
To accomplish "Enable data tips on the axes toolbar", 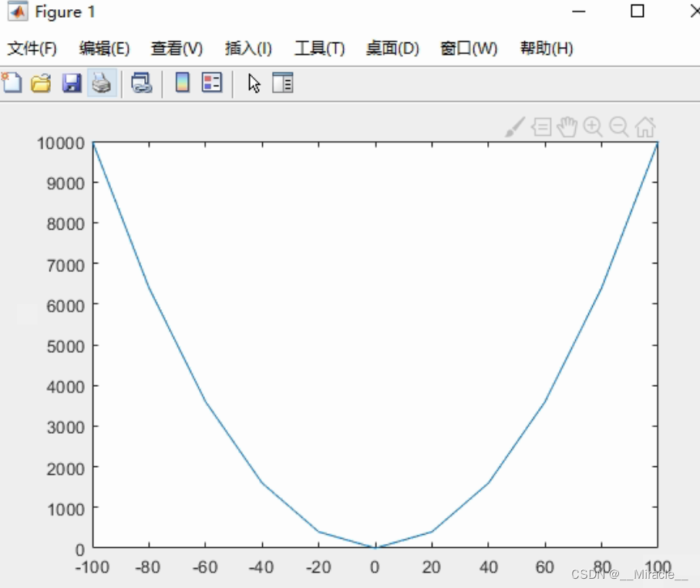I will tap(541, 126).
